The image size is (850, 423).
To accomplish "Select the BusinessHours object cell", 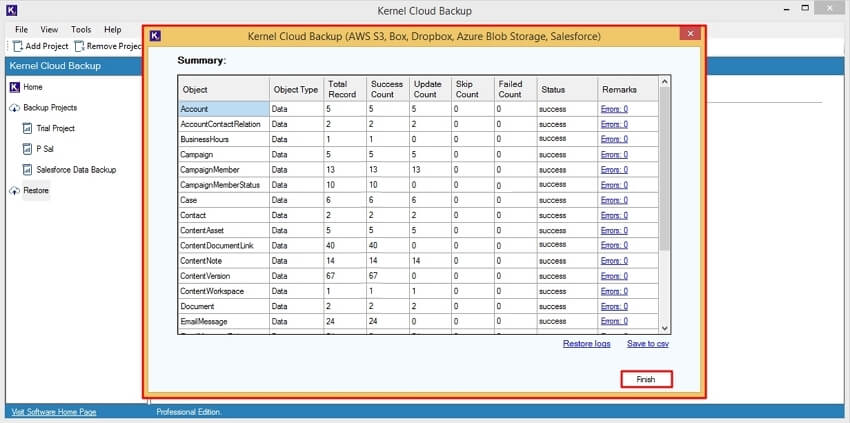I will 224,139.
